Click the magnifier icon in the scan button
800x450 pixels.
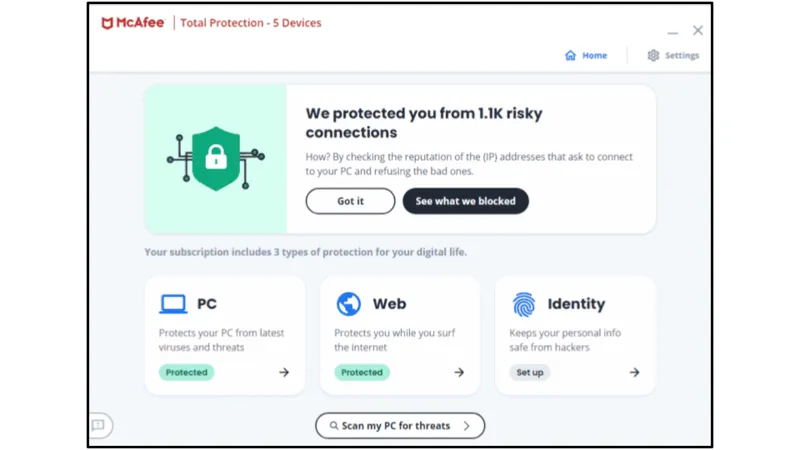tap(334, 426)
